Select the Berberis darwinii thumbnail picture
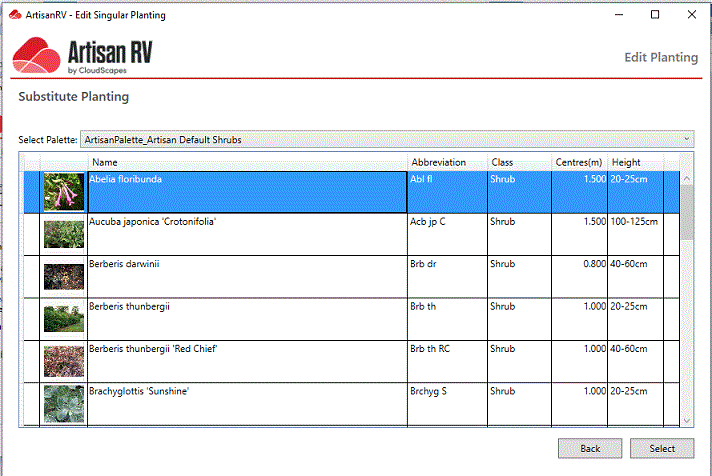Image resolution: width=712 pixels, height=476 pixels. [64, 276]
